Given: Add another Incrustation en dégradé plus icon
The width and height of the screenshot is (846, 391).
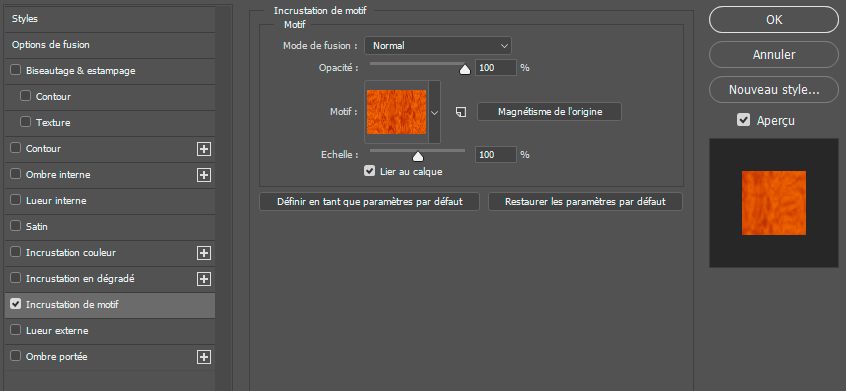Looking at the screenshot, I should (x=204, y=279).
